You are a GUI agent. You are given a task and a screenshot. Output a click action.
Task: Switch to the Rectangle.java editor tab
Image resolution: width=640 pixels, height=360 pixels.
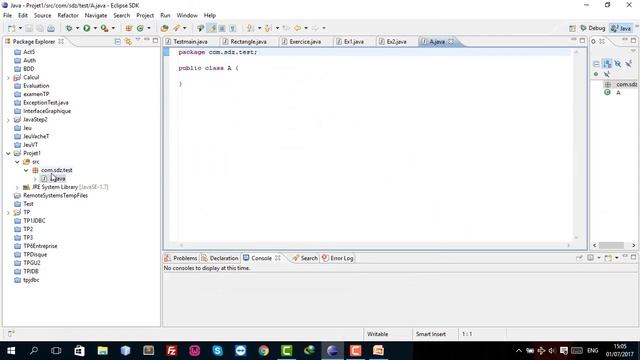tap(248, 42)
